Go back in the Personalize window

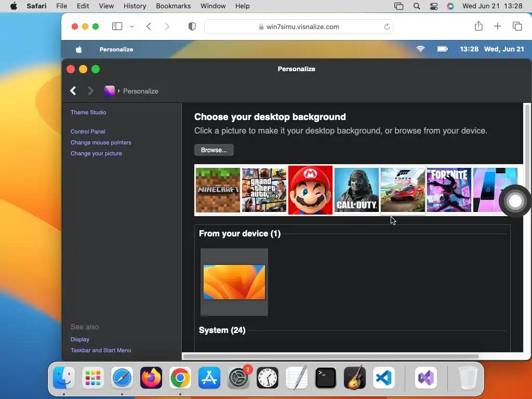(x=73, y=90)
